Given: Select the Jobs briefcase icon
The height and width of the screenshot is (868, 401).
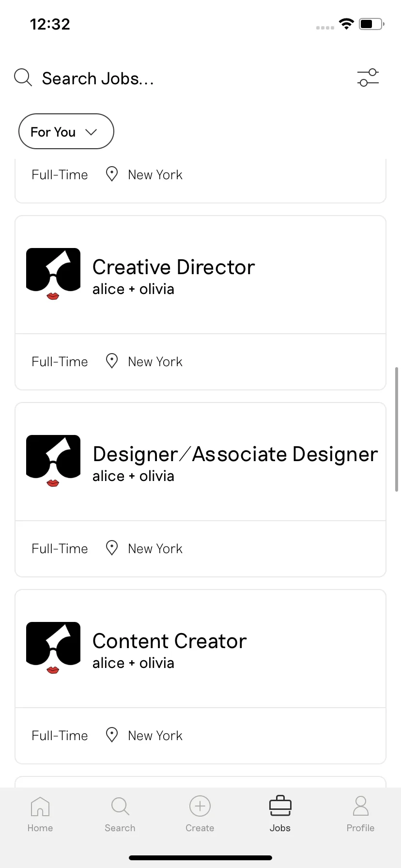Looking at the screenshot, I should tap(280, 806).
